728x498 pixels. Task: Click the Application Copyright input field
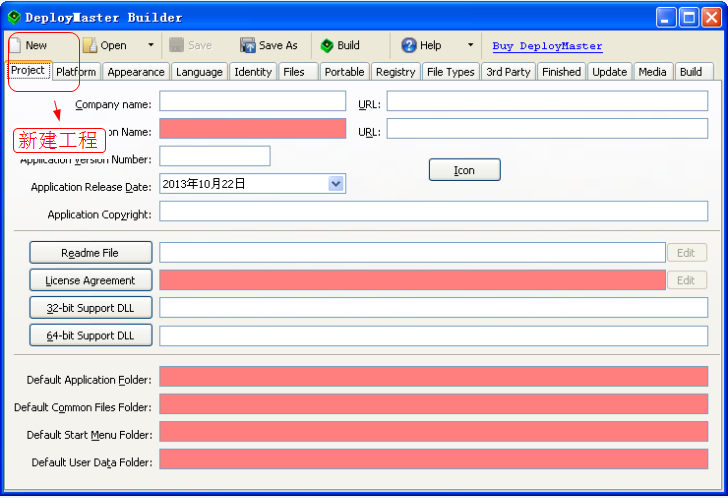434,211
